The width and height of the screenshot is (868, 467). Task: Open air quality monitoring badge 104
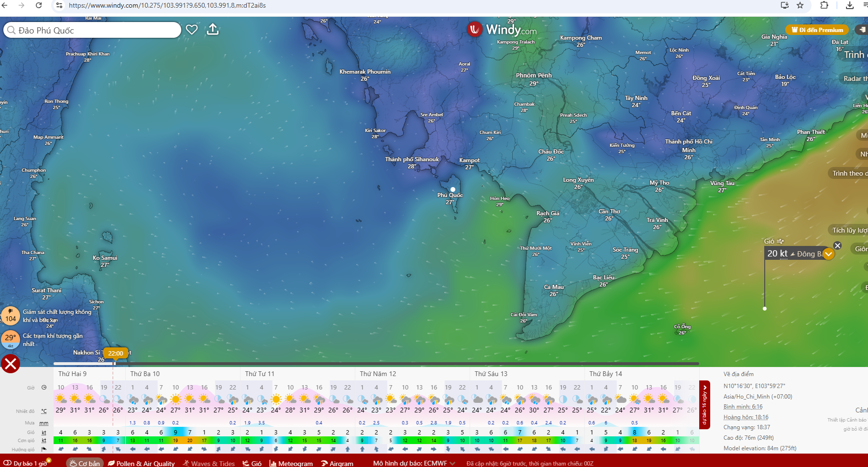tap(11, 316)
